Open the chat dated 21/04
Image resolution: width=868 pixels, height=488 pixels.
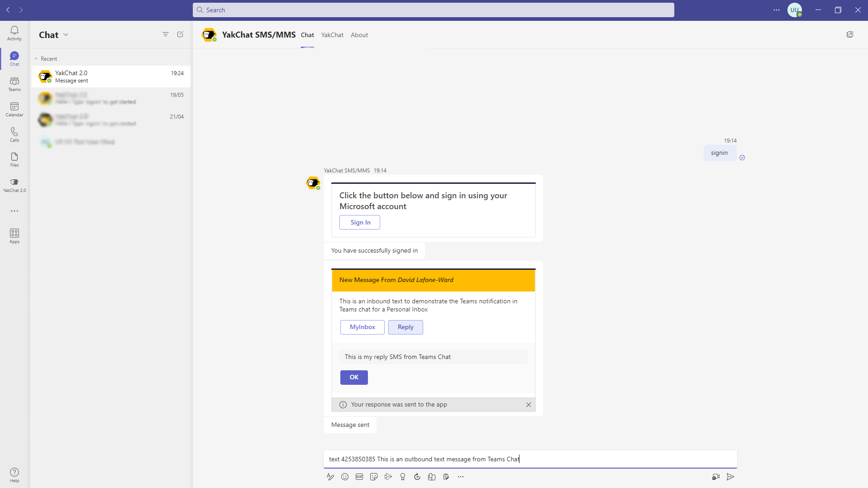click(x=111, y=120)
